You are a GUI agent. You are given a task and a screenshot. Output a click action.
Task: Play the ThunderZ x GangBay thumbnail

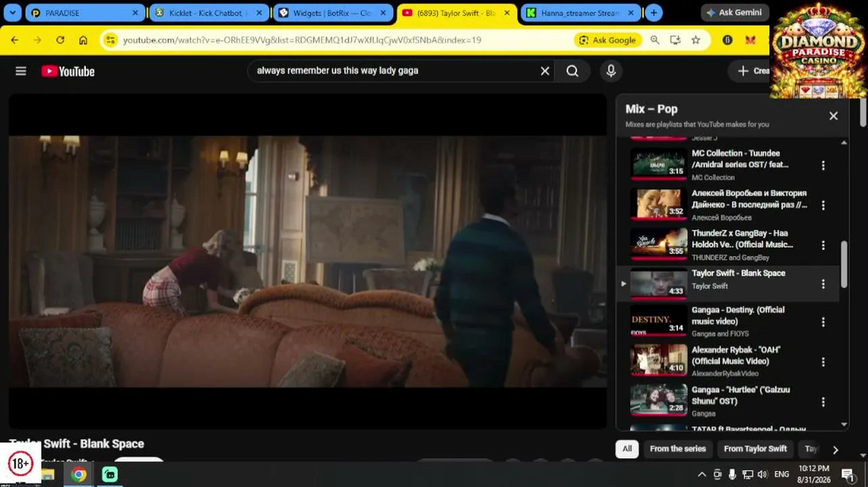point(658,243)
